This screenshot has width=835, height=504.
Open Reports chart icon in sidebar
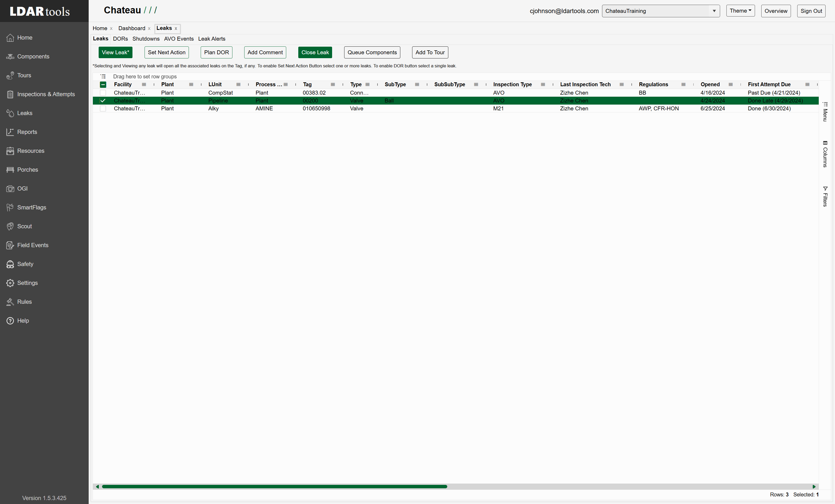click(x=10, y=132)
